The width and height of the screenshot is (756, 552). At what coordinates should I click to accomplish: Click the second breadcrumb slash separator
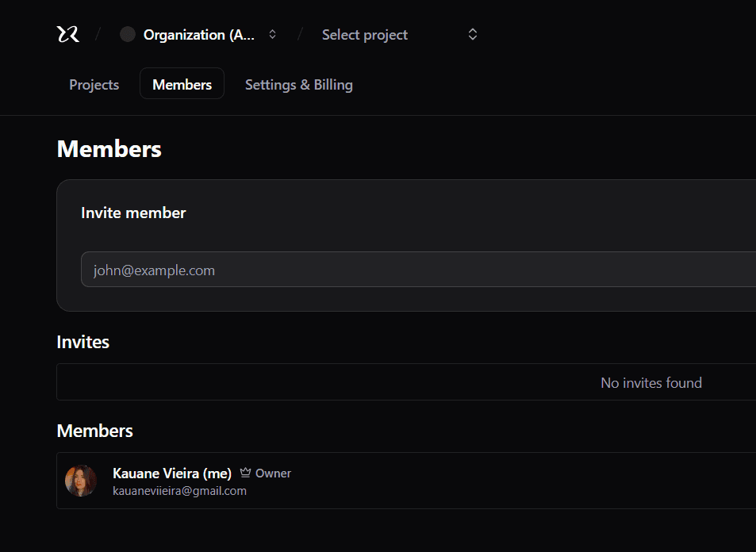pos(299,34)
